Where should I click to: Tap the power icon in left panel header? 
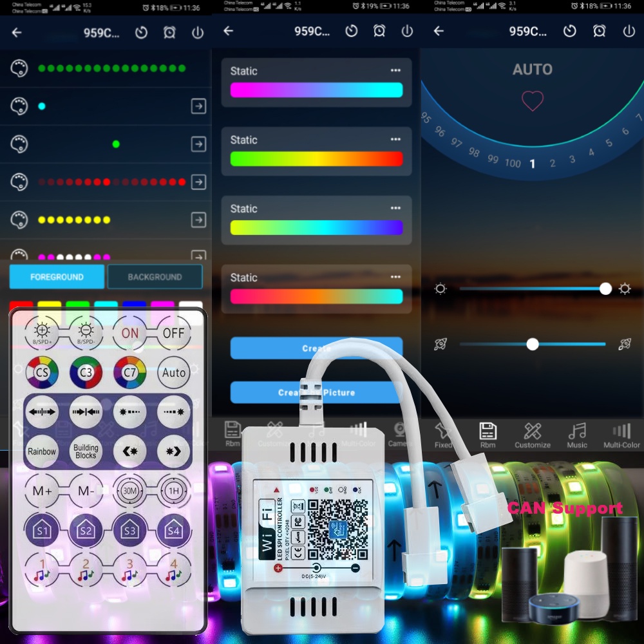coord(198,33)
